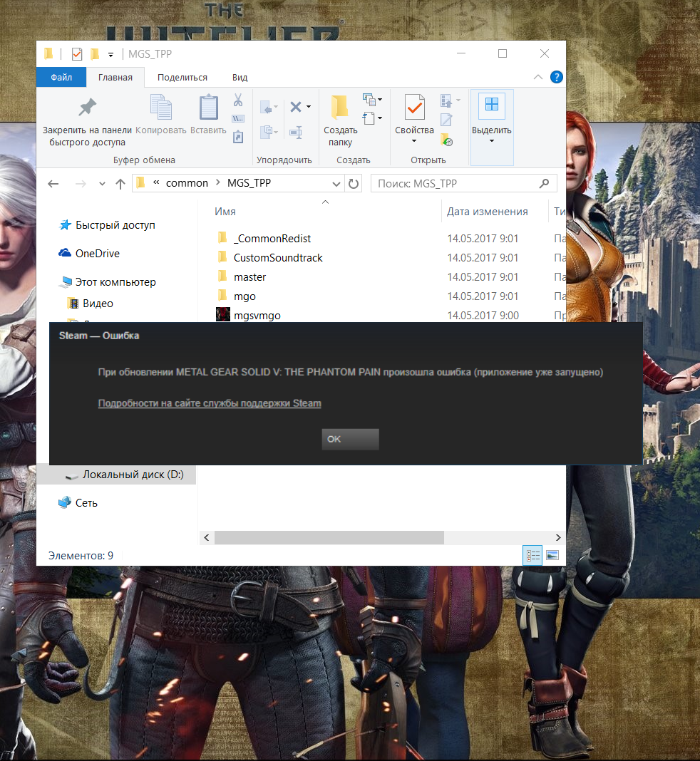Click the Copy to icon in Упорядочить
This screenshot has height=761, width=700.
[267, 132]
